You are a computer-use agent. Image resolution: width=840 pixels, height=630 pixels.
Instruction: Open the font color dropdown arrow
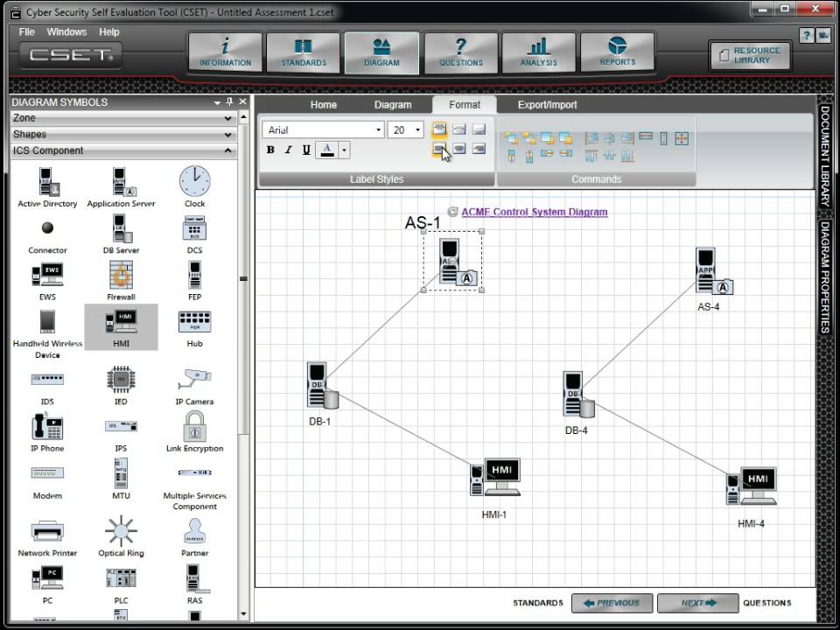pos(345,150)
